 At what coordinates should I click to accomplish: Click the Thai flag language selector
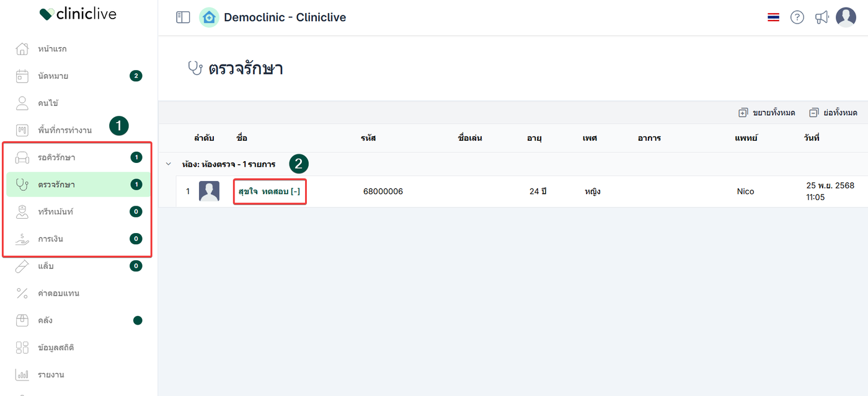(773, 17)
